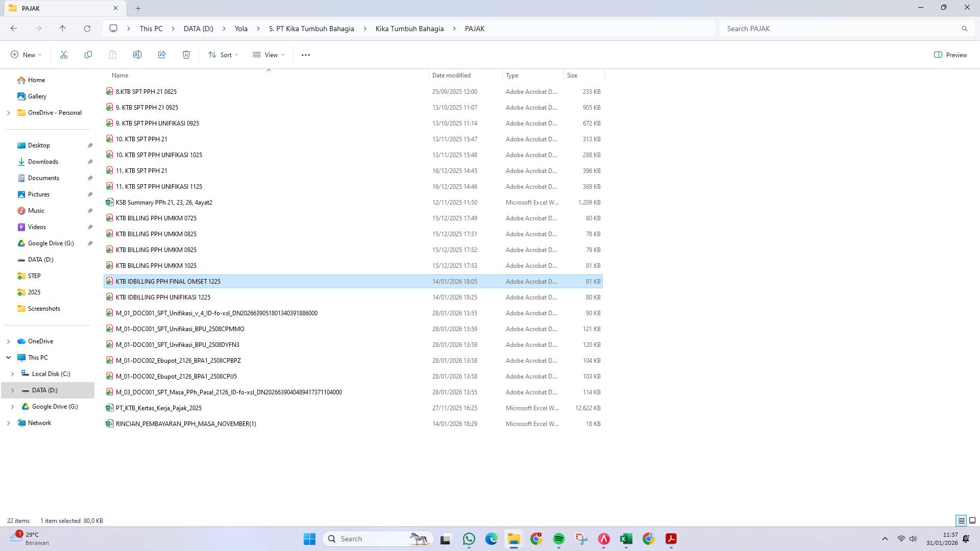This screenshot has height=551, width=980.
Task: Open the View dropdown
Action: [x=268, y=55]
